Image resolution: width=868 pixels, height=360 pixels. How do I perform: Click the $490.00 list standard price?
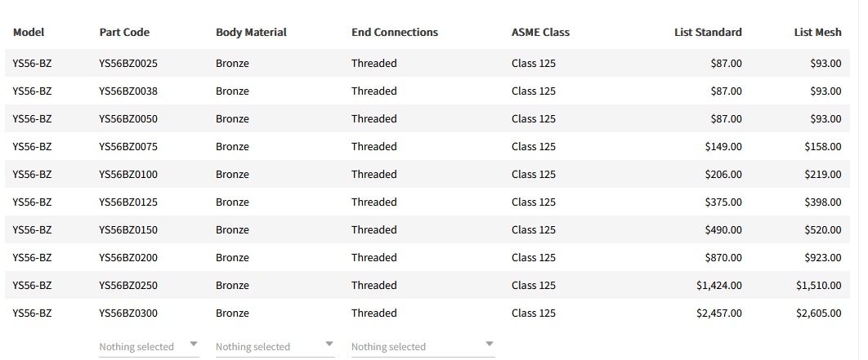click(x=723, y=230)
